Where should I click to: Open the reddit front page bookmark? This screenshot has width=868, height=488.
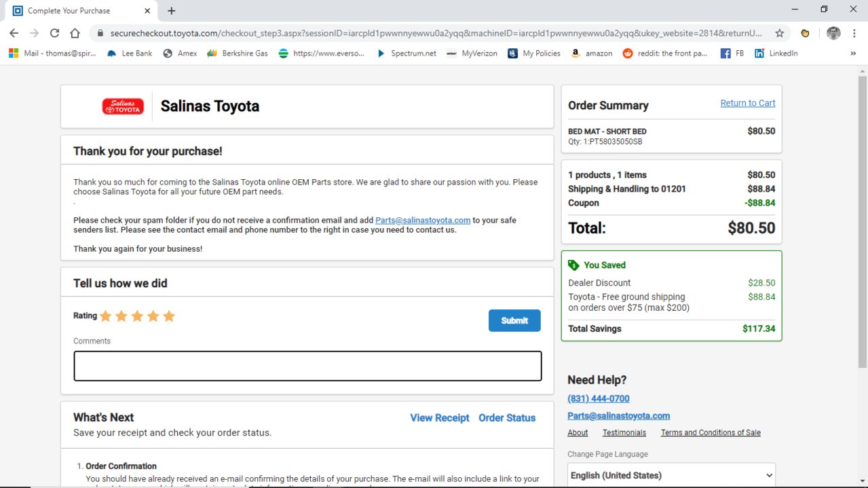tap(665, 53)
